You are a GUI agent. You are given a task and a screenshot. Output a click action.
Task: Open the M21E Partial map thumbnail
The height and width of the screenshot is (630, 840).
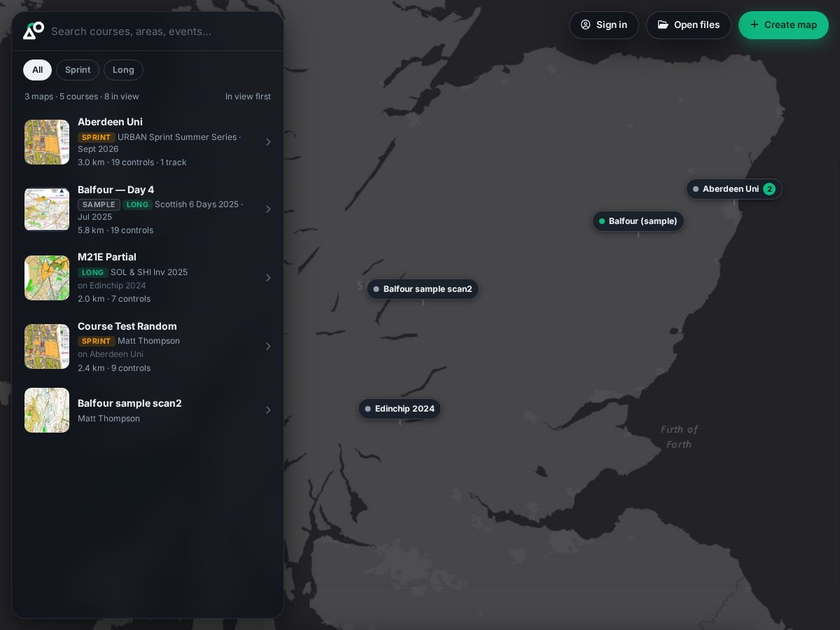(47, 278)
